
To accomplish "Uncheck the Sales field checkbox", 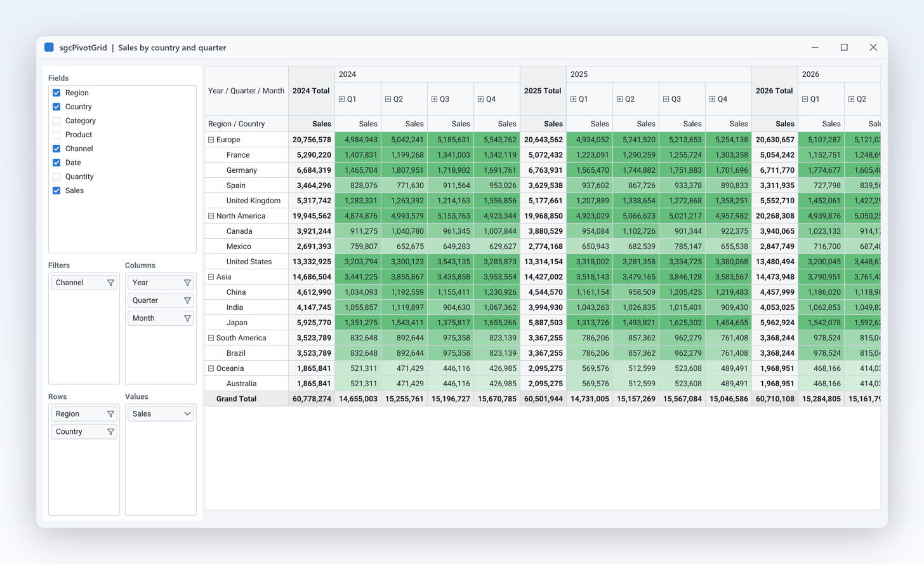I will [x=56, y=191].
